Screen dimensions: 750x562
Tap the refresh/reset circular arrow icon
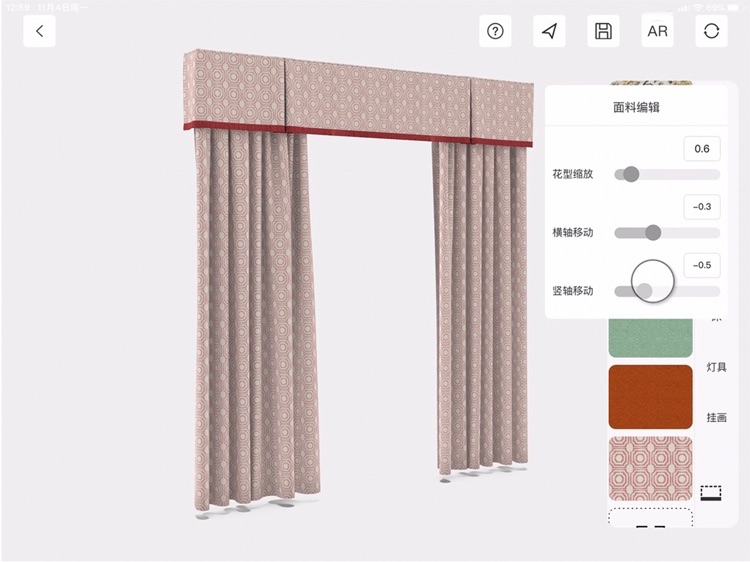tap(711, 31)
